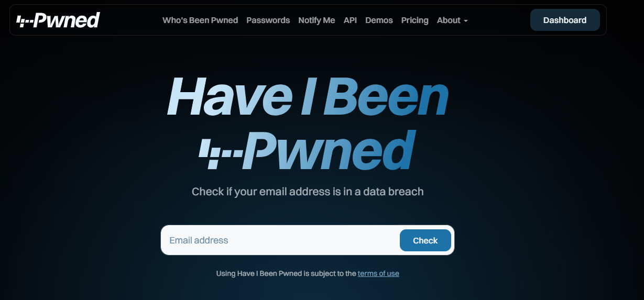The width and height of the screenshot is (644, 300).
Task: Select API in the navigation bar
Action: click(x=350, y=20)
